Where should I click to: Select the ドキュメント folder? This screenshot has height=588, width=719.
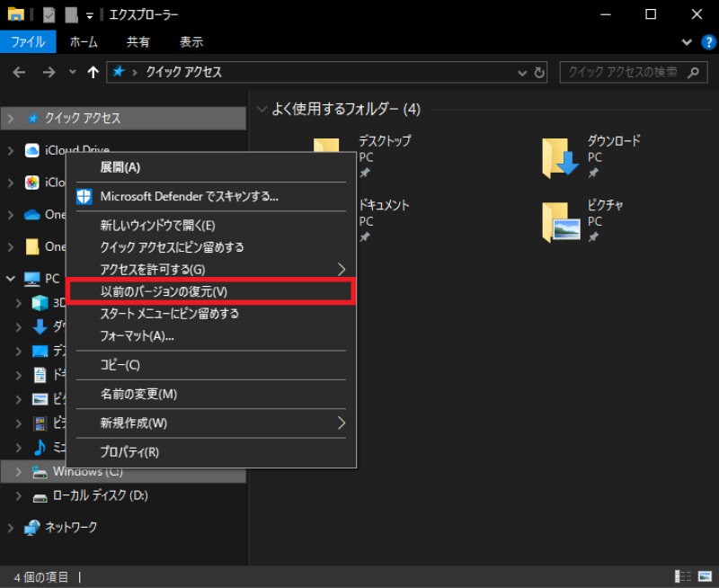point(384,205)
